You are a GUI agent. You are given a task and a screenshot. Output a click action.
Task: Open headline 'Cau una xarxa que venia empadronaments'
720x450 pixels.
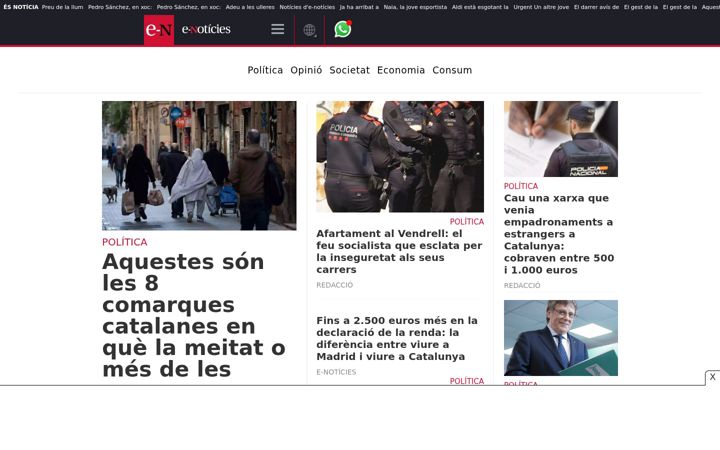coord(559,234)
